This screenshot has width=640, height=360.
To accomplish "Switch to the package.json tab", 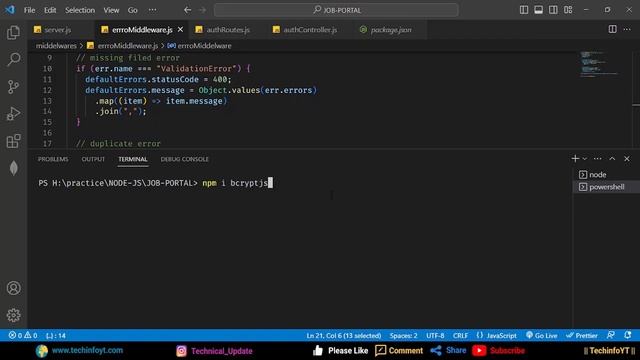I will pyautogui.click(x=391, y=29).
